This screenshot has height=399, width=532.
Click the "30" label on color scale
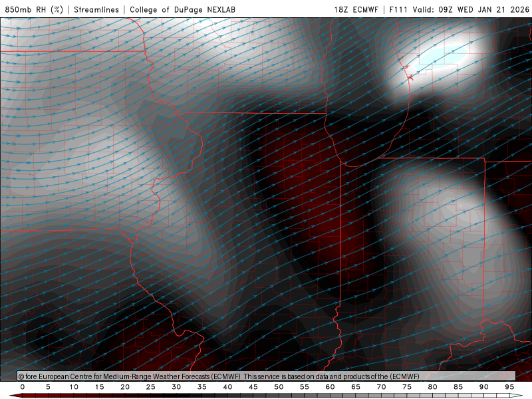[176, 387]
